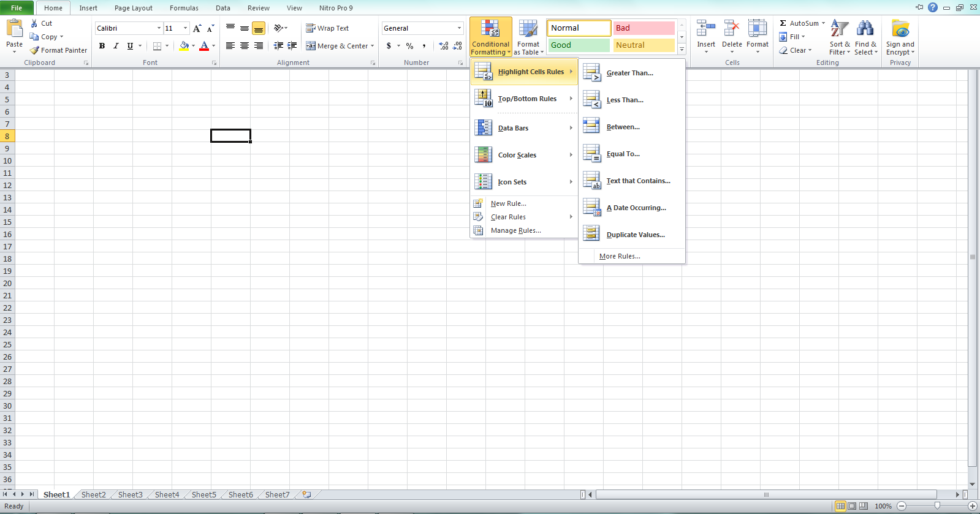Click the Sign and Encrypt icon
Screen dimensions: 980x514
900,29
